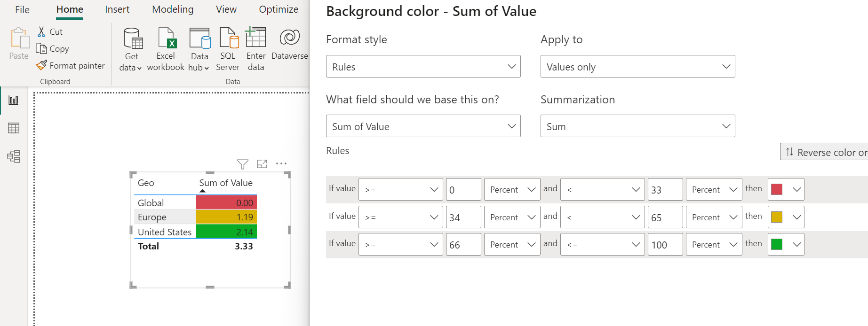This screenshot has height=326, width=868.
Task: Open first rule's >= operator dropdown
Action: pyautogui.click(x=401, y=189)
